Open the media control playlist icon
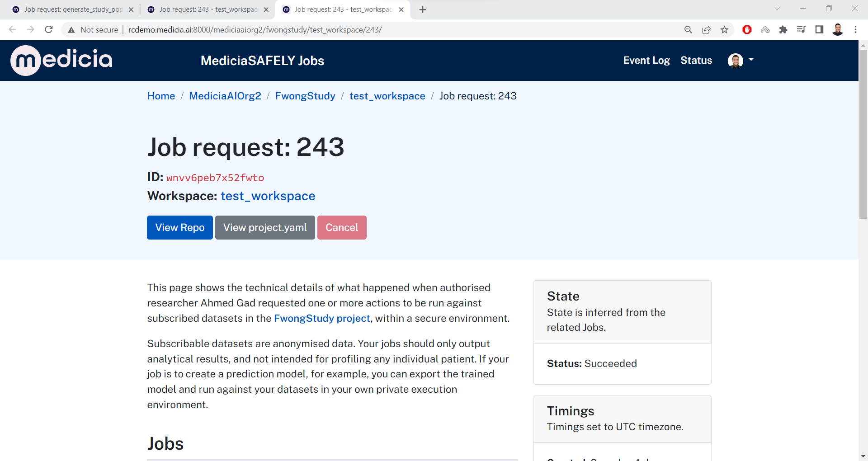 801,30
